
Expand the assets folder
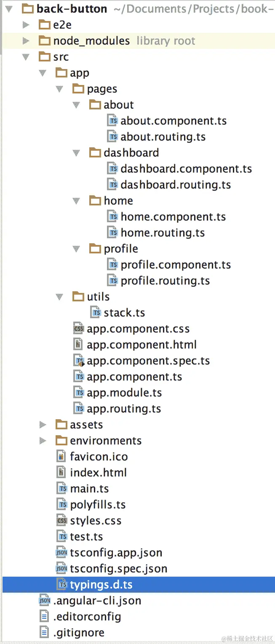[43, 425]
